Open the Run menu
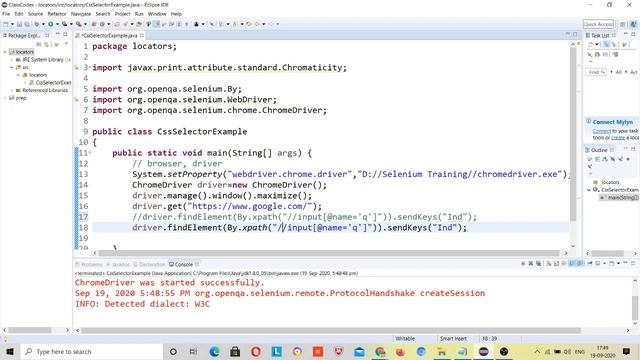Image resolution: width=640 pixels, height=360 pixels. pos(139,14)
